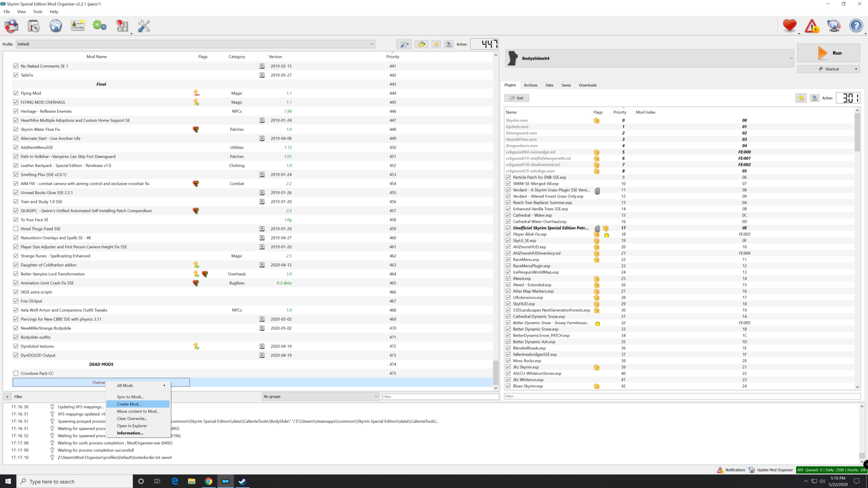Click the mod list restore backup icon

click(x=436, y=44)
